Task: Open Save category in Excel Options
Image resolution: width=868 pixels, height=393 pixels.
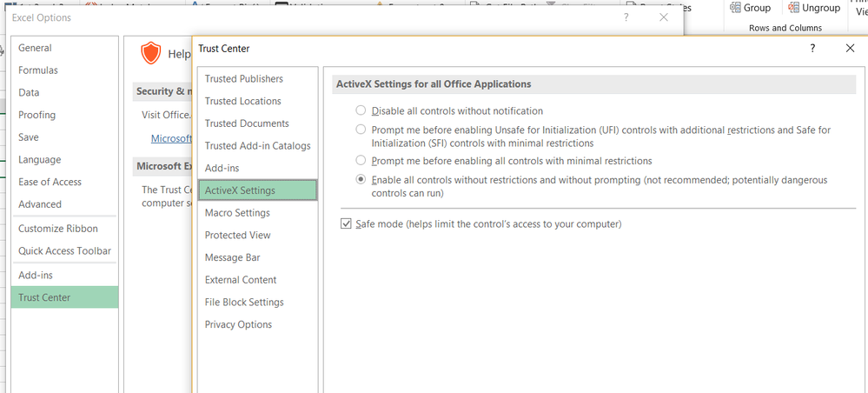Action: (x=65, y=137)
